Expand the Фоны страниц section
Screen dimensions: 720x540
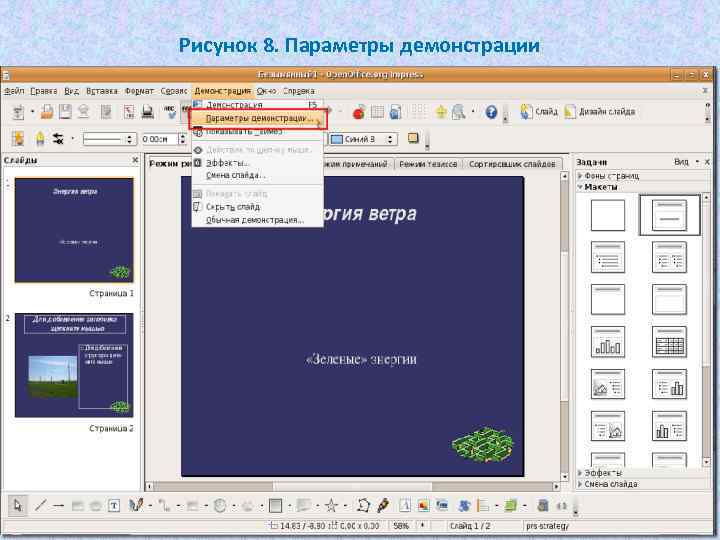[608, 176]
